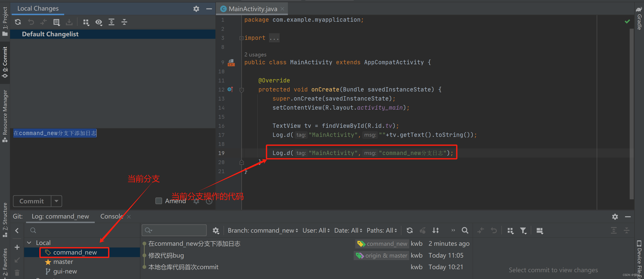Click the cherry-pick icon in log toolbar

pyautogui.click(x=423, y=230)
